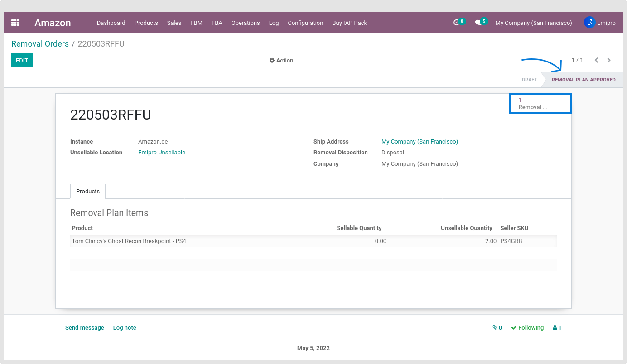
Task: Go to the previous record arrow
Action: pos(596,60)
